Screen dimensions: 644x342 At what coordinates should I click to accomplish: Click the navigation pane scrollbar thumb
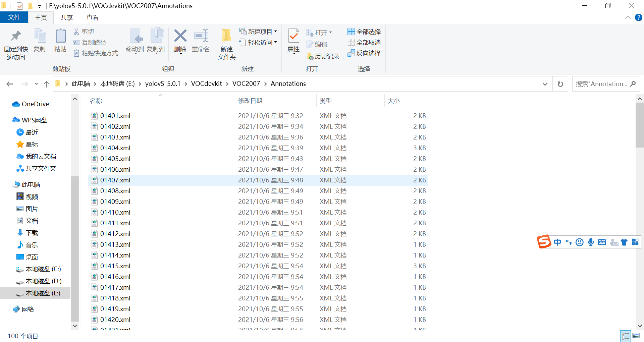[75, 248]
